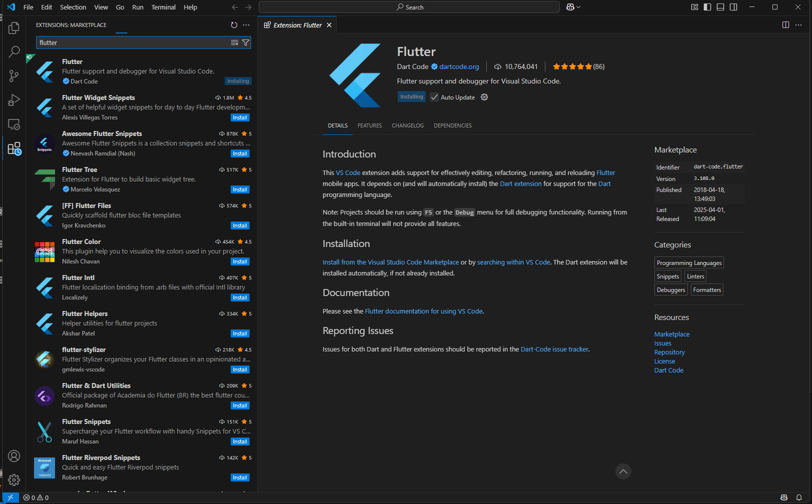Close the Extension: Flutter tab
Image resolution: width=812 pixels, height=504 pixels.
pos(329,25)
